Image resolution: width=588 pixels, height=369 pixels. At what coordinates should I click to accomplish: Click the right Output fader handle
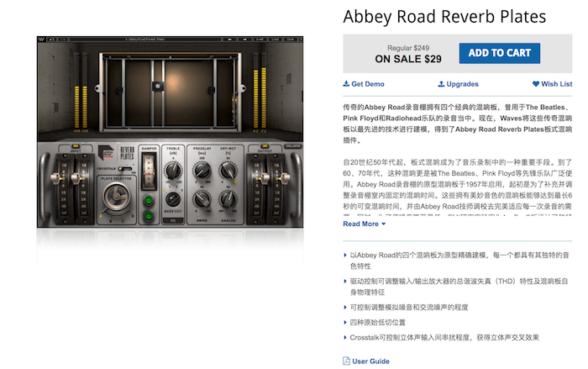284,178
